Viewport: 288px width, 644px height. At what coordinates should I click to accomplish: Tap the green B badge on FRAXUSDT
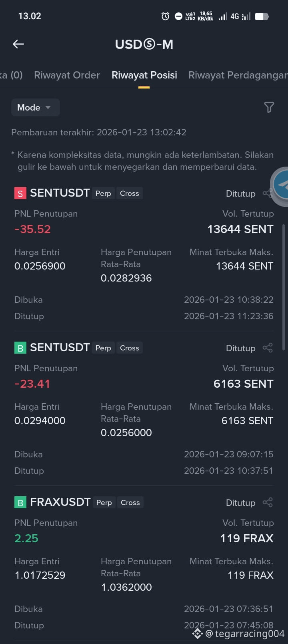click(x=20, y=503)
